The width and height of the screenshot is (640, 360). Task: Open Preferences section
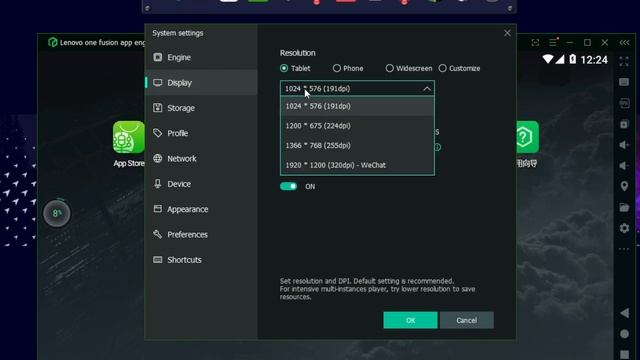[x=201, y=234]
